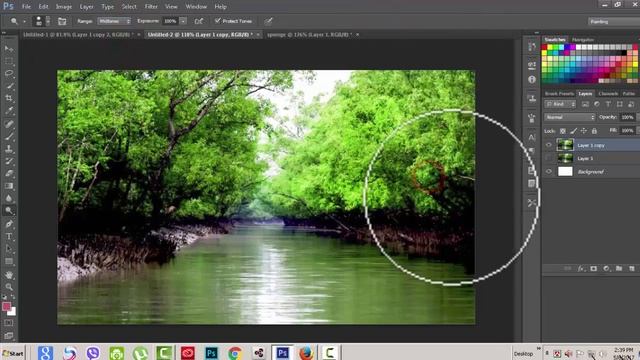Screen dimensions: 640x360
Task: Select the Lasso tool
Action: (x=9, y=73)
